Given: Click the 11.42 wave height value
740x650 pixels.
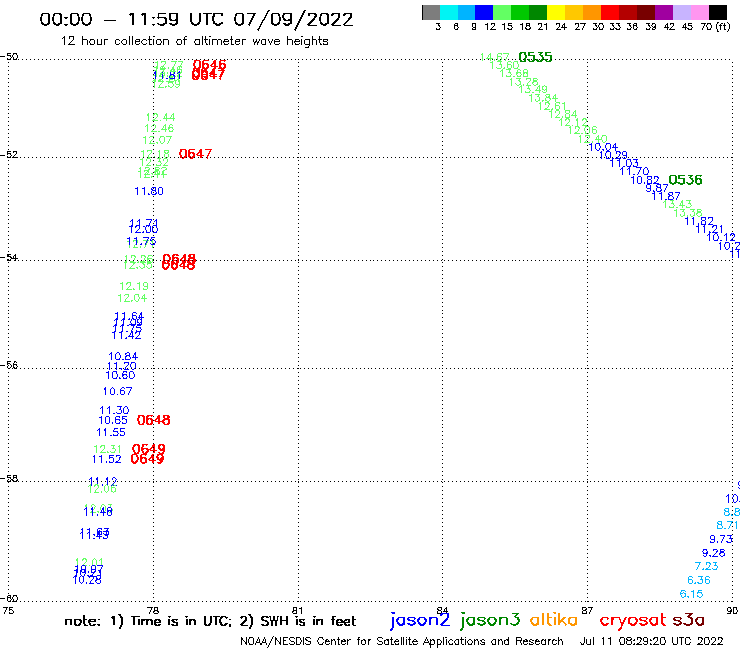Looking at the screenshot, I should (x=126, y=335).
